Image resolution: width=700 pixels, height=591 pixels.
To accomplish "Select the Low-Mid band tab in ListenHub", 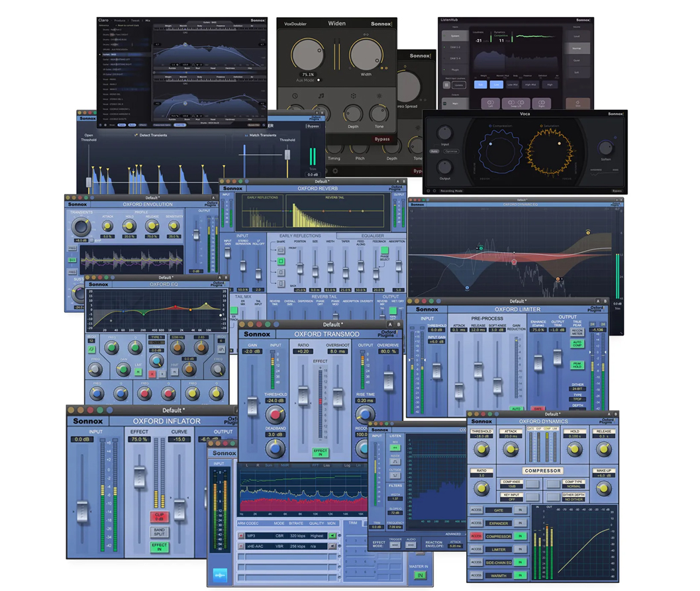I will click(513, 84).
